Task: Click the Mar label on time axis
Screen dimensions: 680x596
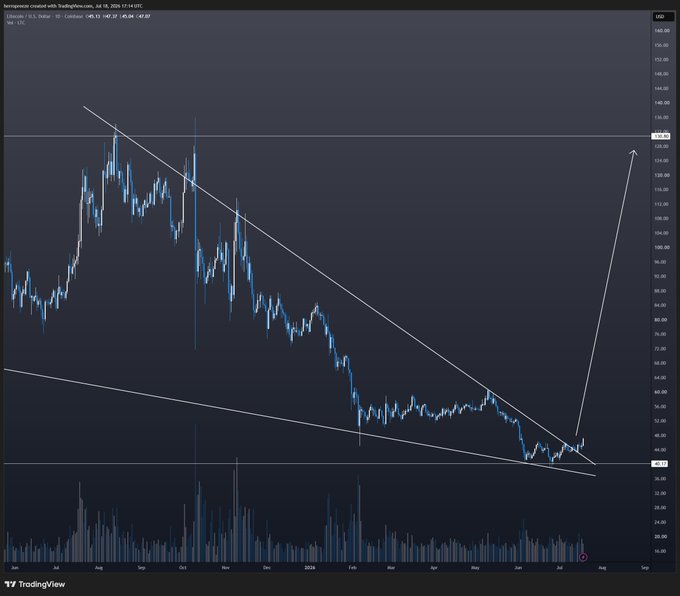Action: tap(391, 567)
